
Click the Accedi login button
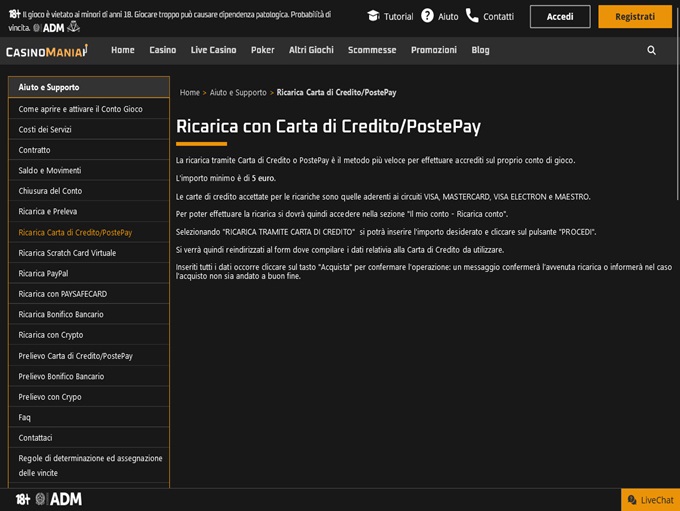[560, 17]
